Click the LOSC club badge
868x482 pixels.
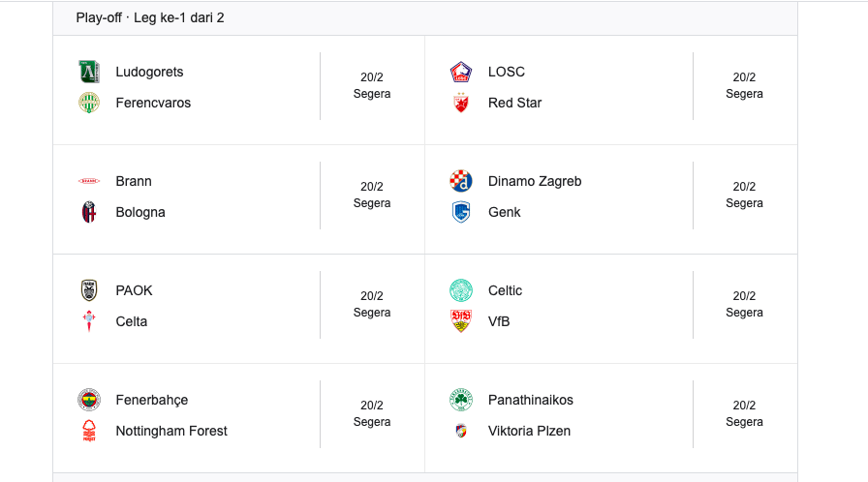[461, 72]
